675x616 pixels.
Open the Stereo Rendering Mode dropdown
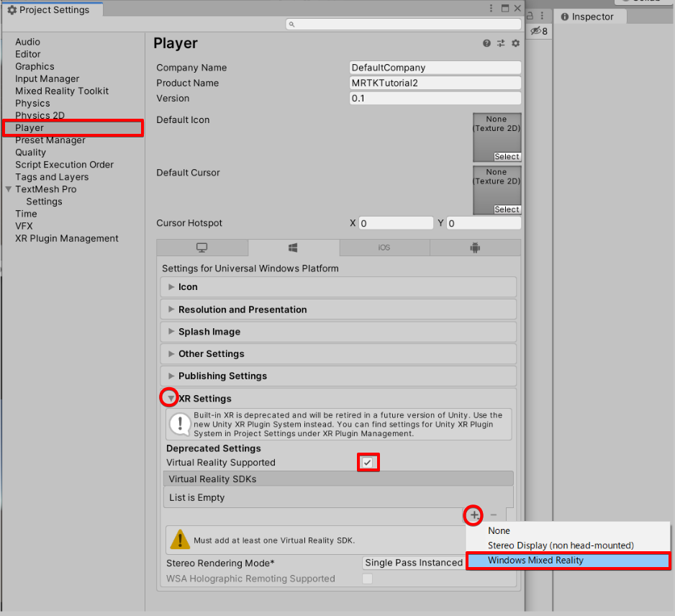(x=414, y=563)
